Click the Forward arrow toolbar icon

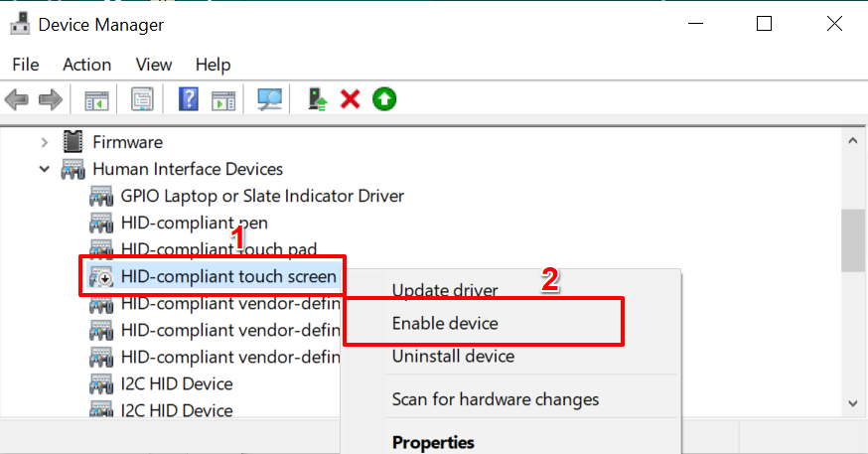coord(51,99)
